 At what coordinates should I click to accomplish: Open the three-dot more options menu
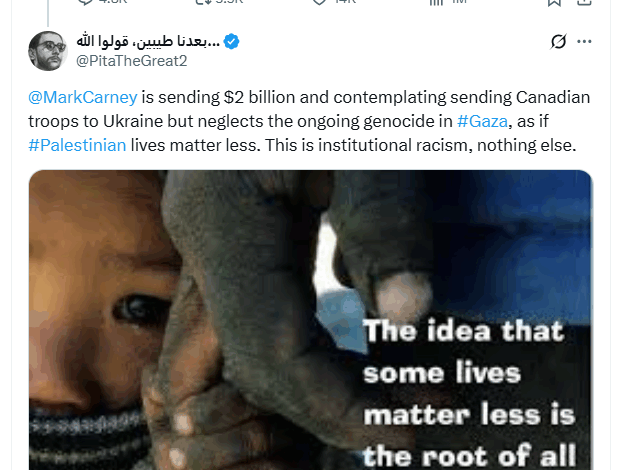(x=584, y=41)
